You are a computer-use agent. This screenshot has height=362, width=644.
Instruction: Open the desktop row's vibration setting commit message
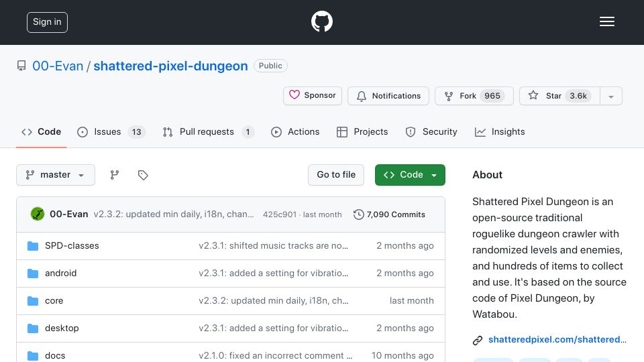coord(273,328)
